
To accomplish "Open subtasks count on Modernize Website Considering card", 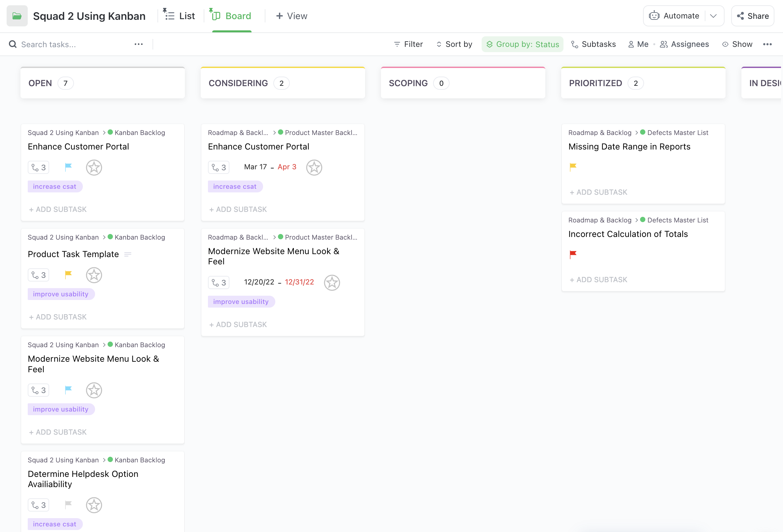I will 219,283.
